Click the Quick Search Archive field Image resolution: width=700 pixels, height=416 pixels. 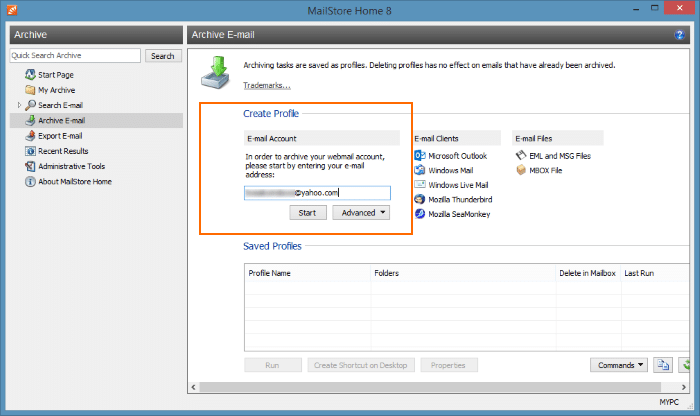click(76, 56)
